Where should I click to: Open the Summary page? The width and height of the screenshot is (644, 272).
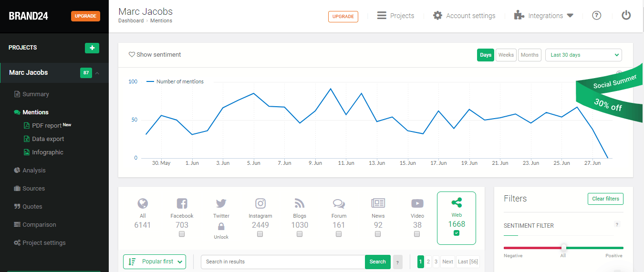[31, 94]
